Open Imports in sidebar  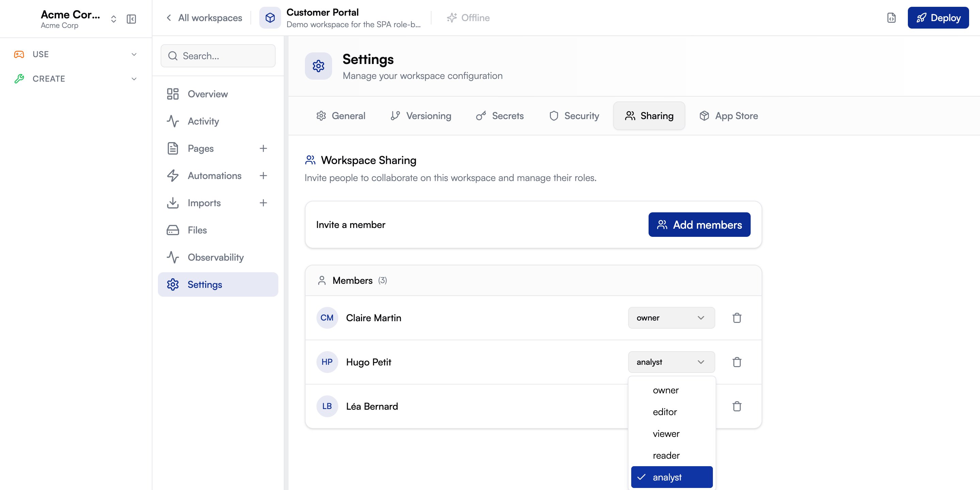click(x=204, y=203)
